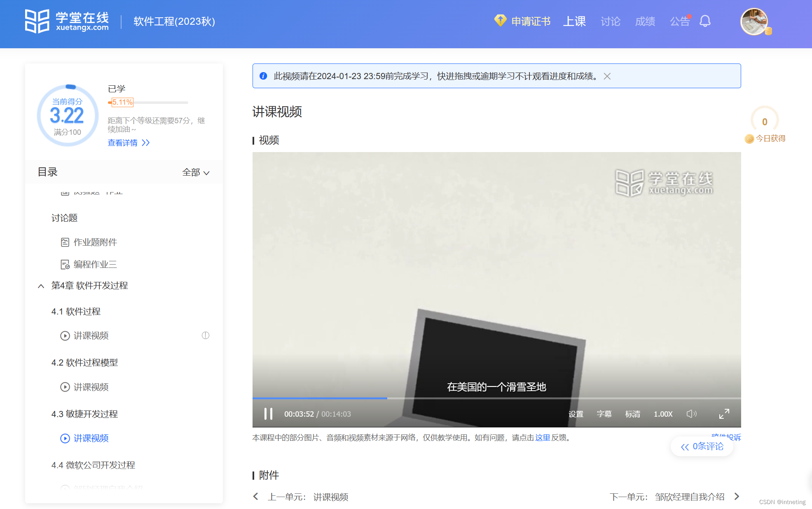Open the 作业题附件 document item
Viewport: 812px width, 509px height.
pos(95,242)
